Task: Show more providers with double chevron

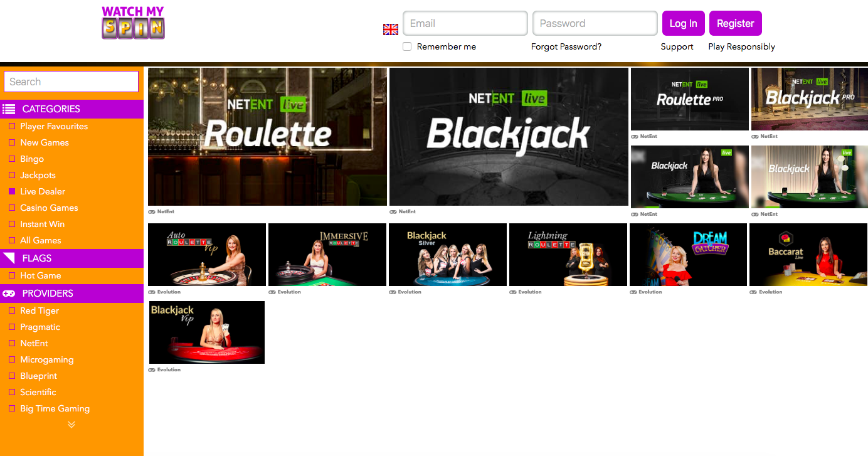Action: point(71,425)
